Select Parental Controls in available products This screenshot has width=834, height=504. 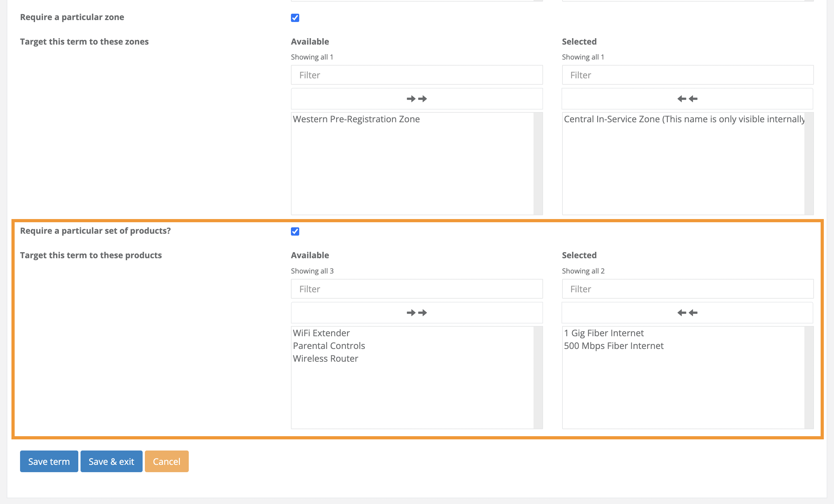click(x=329, y=346)
